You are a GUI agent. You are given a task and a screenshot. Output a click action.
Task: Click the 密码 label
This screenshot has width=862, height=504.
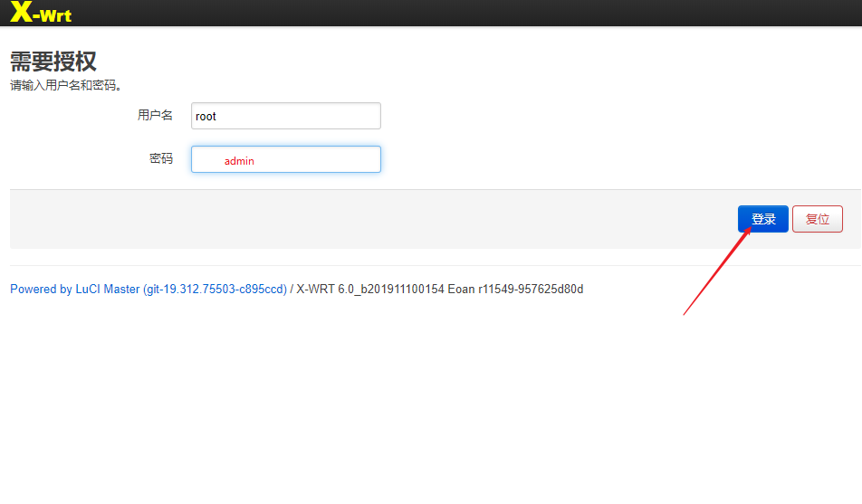tap(161, 158)
